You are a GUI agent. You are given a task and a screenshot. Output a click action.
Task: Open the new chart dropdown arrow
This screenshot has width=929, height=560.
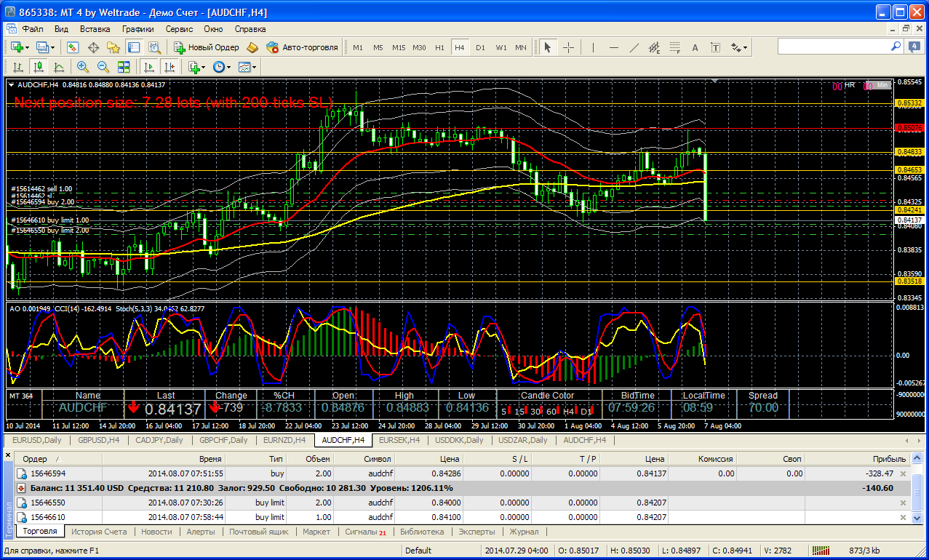pyautogui.click(x=28, y=47)
